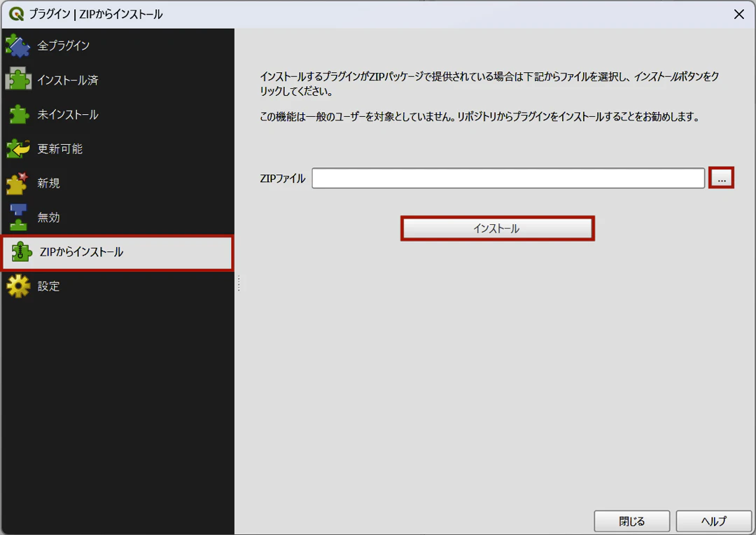Open the ヘルプ documentation
The width and height of the screenshot is (756, 535).
(x=713, y=521)
